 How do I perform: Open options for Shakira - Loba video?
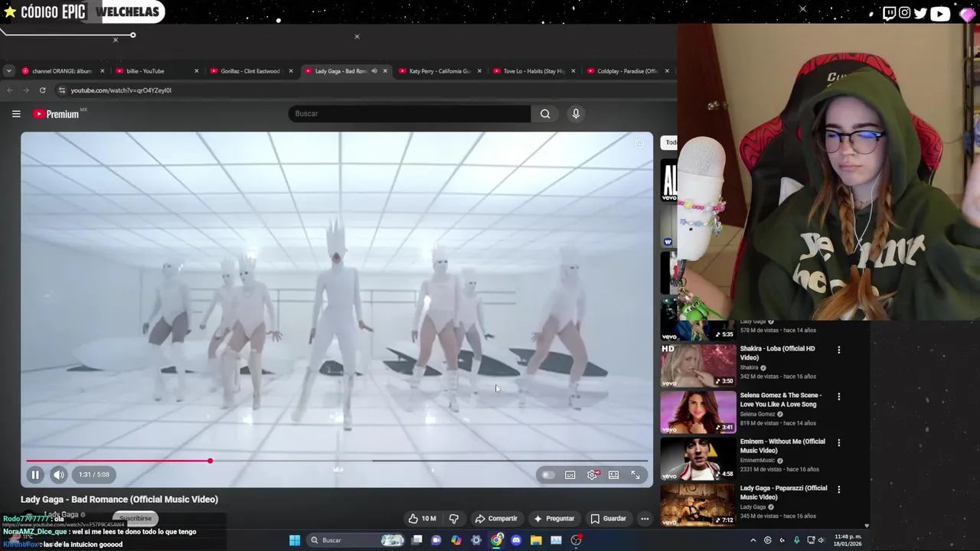pos(838,350)
